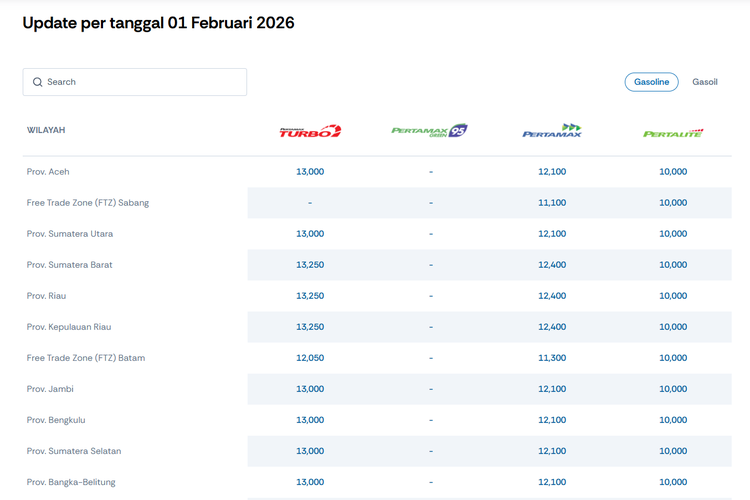
Task: Click Pertamax price 12,400 for Kepulauan Riau
Action: [552, 327]
